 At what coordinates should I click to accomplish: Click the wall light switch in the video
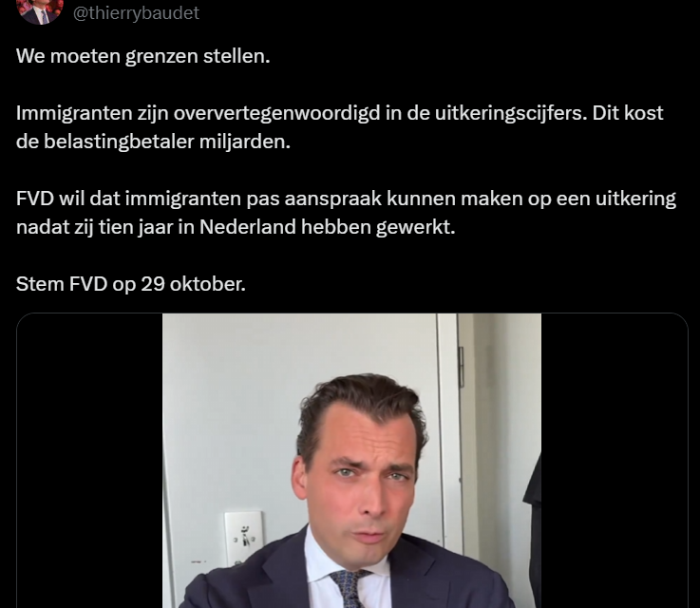pyautogui.click(x=244, y=539)
